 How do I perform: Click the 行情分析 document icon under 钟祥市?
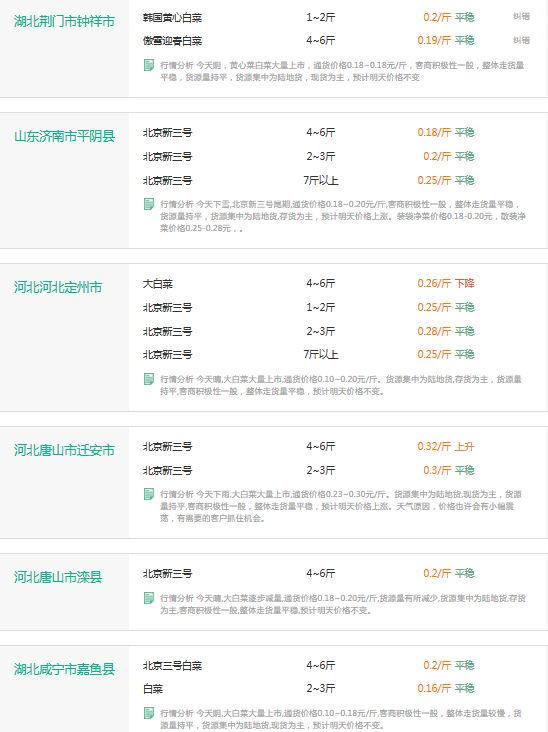click(149, 65)
